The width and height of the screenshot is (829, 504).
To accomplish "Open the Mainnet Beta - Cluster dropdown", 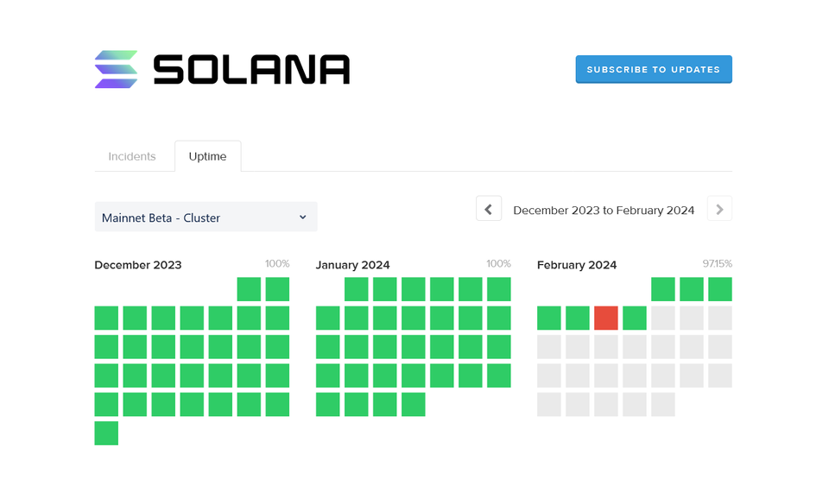I will point(206,217).
